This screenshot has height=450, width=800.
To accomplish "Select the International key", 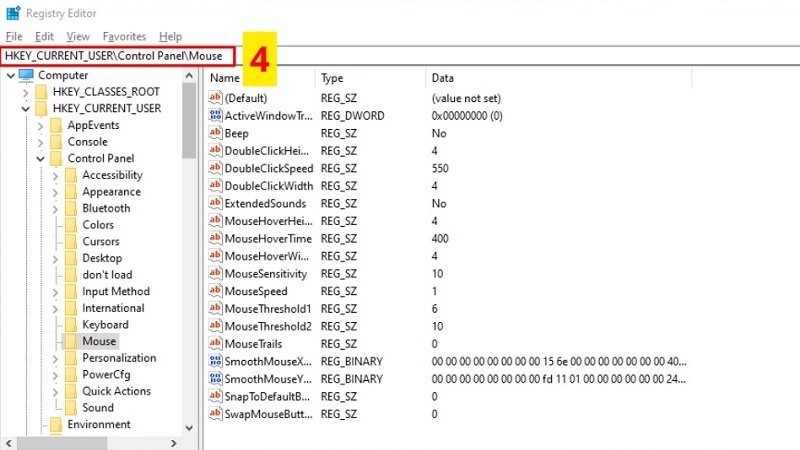I will pyautogui.click(x=113, y=308).
